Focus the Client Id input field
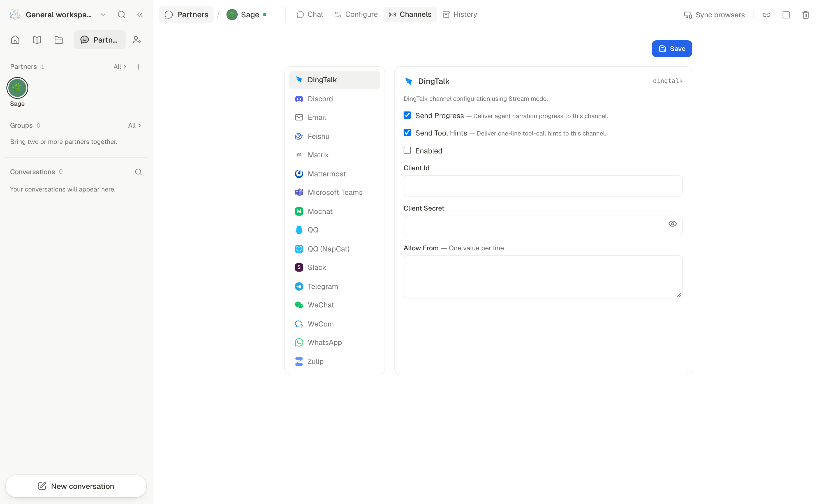824x504 pixels. [x=543, y=186]
